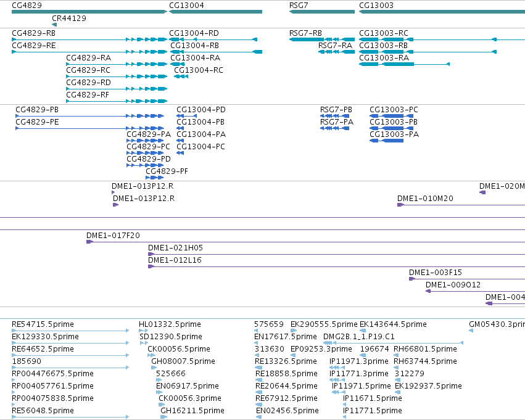Click the CG13004-PB protein label
The height and width of the screenshot is (420, 525).
pos(200,122)
